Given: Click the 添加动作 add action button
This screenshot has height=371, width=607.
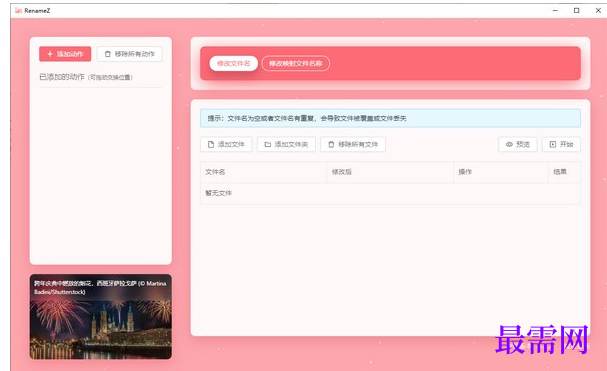Looking at the screenshot, I should 65,54.
